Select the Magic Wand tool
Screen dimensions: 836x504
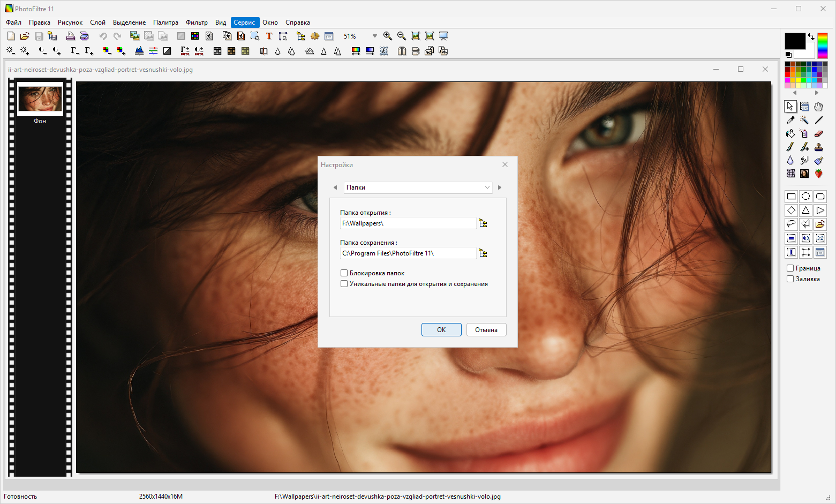click(804, 120)
